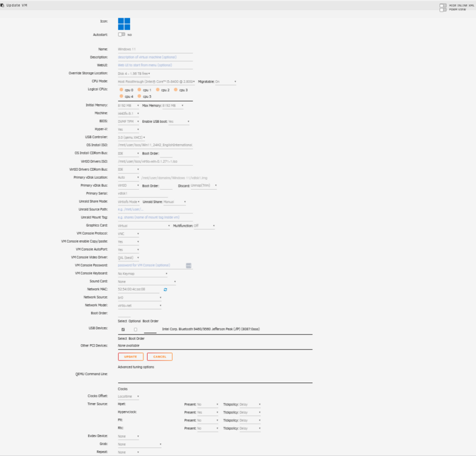Open the Max Memory dropdown

[173, 106]
